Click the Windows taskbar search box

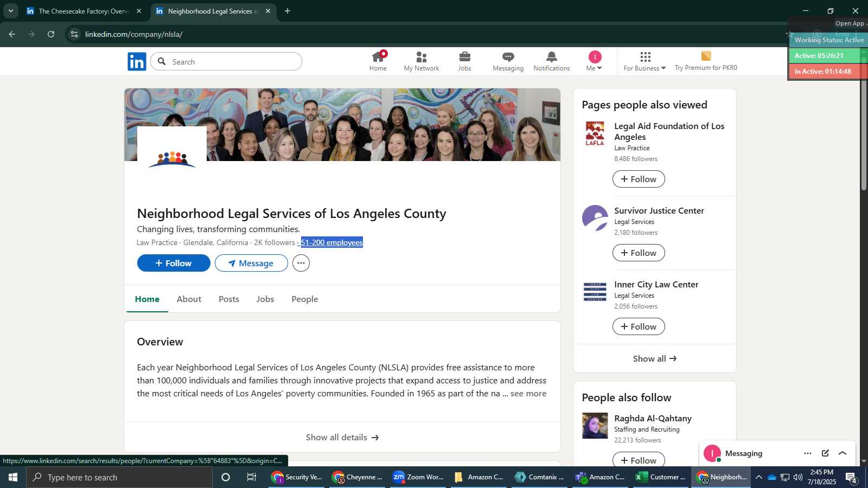pyautogui.click(x=119, y=477)
